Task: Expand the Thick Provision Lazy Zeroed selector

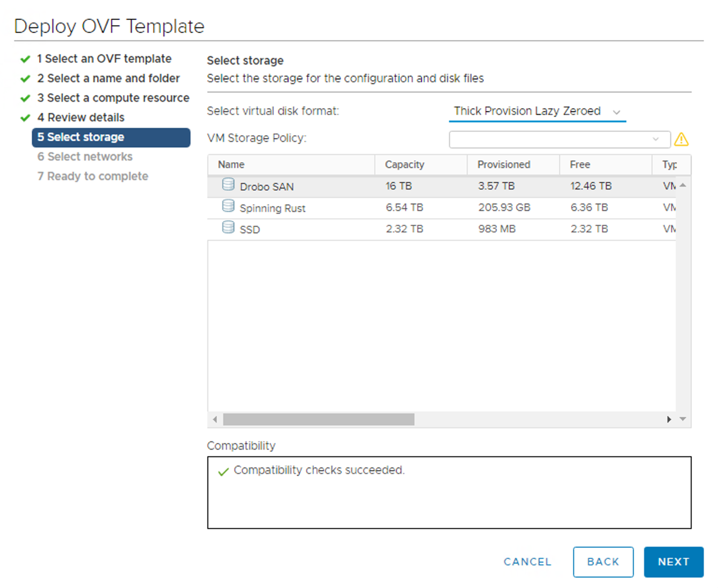Action: (x=617, y=112)
